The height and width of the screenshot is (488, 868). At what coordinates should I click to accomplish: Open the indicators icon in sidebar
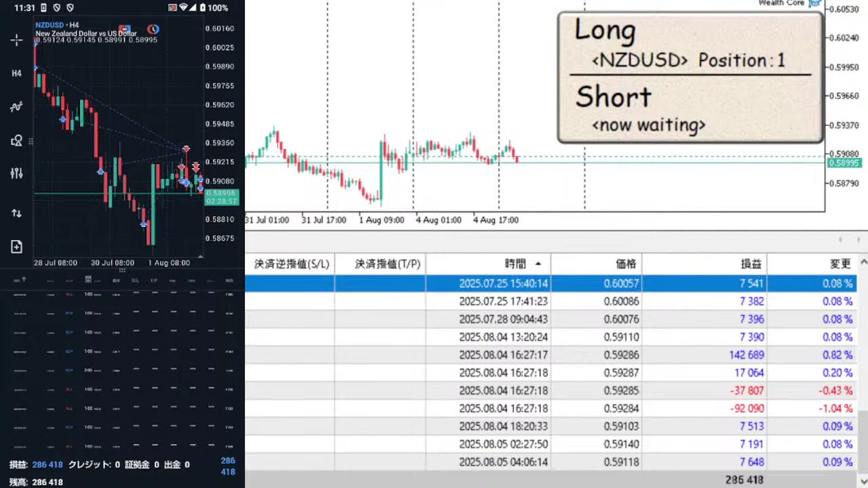[x=16, y=106]
